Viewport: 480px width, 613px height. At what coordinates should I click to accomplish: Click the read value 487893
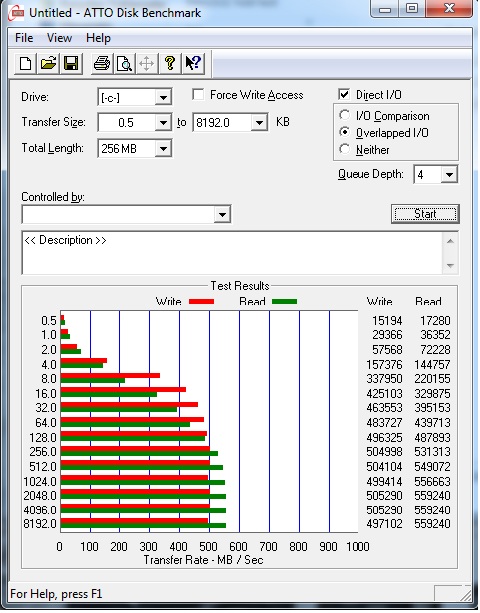432,437
